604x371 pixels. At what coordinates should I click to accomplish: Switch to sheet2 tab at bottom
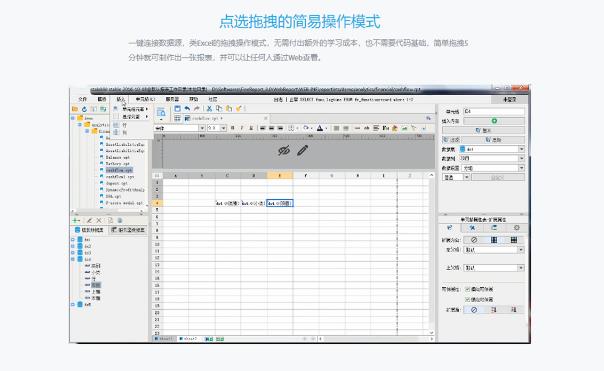(x=189, y=339)
